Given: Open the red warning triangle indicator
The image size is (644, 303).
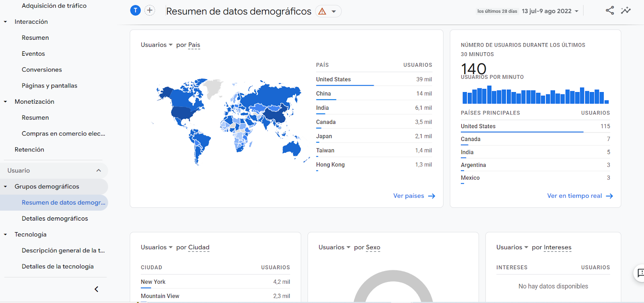Looking at the screenshot, I should (322, 11).
